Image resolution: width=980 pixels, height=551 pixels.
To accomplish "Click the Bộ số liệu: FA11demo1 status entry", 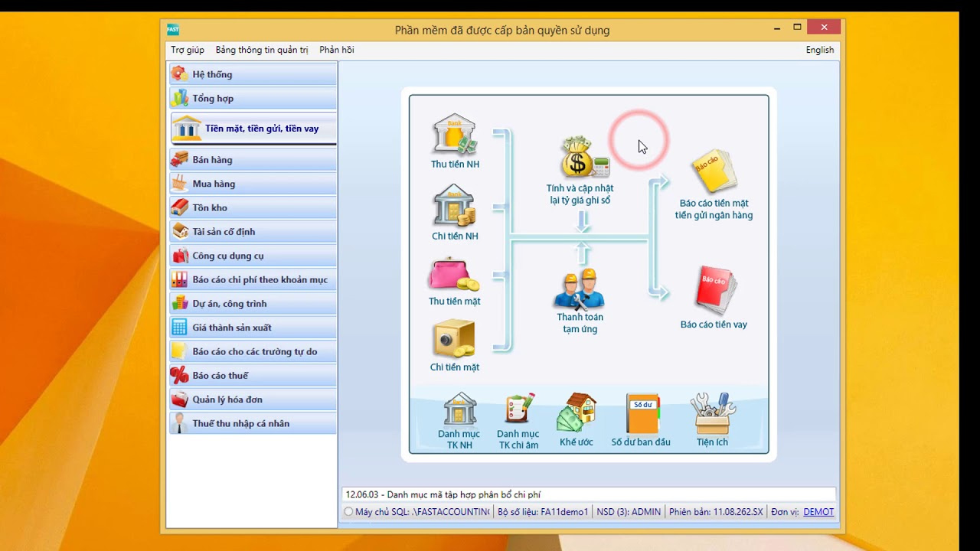I will pos(543,512).
